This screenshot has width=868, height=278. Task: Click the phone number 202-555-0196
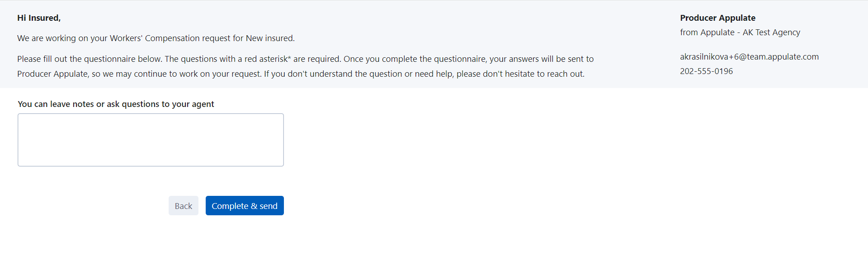tap(706, 71)
